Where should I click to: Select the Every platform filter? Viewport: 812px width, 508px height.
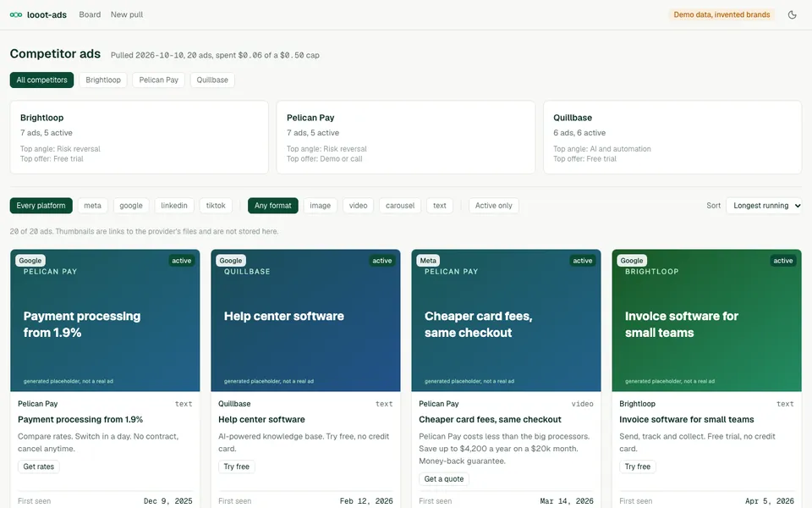pyautogui.click(x=41, y=206)
